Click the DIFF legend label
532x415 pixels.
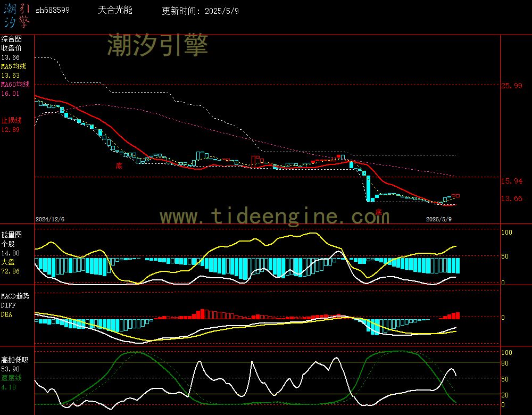click(8, 305)
